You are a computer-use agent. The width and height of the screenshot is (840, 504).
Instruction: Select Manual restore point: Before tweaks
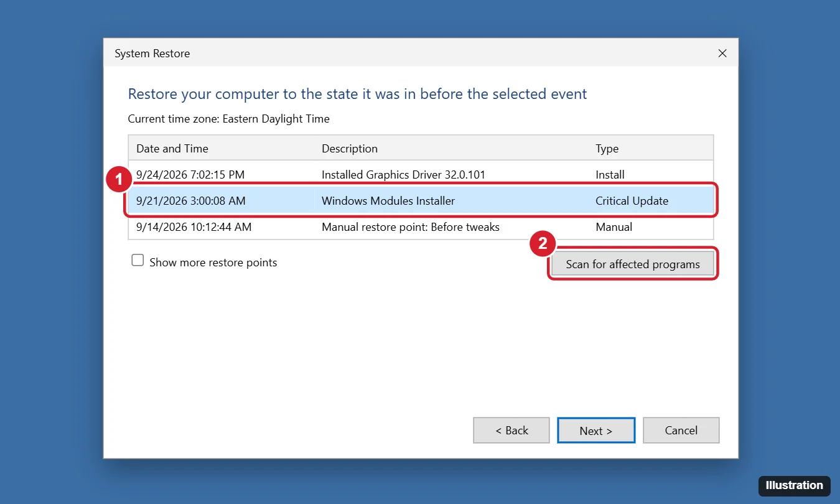click(421, 226)
